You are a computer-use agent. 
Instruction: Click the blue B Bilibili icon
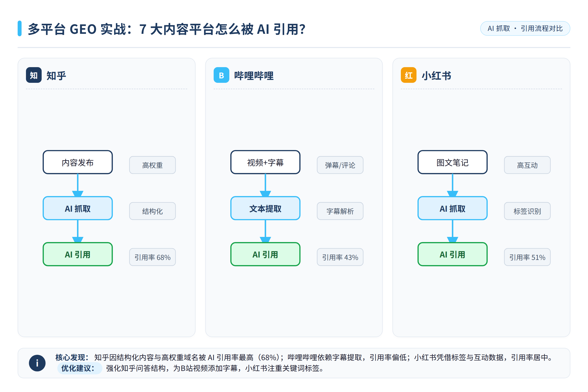221,75
